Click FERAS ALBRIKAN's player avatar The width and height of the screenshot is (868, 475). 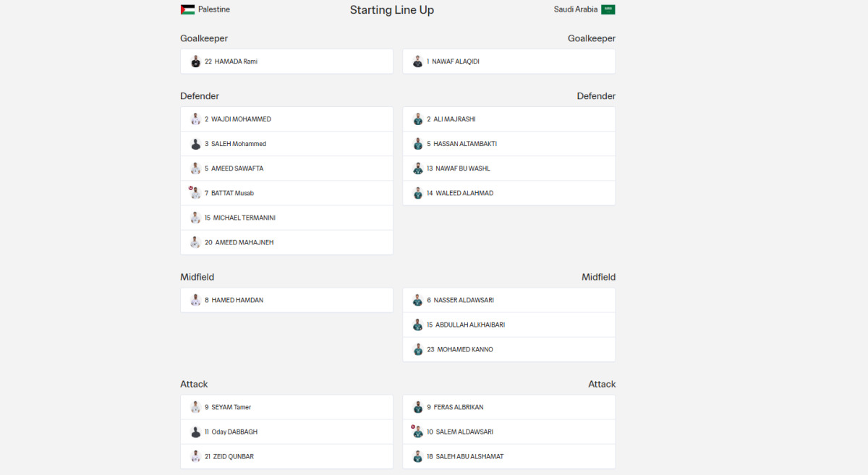[417, 407]
